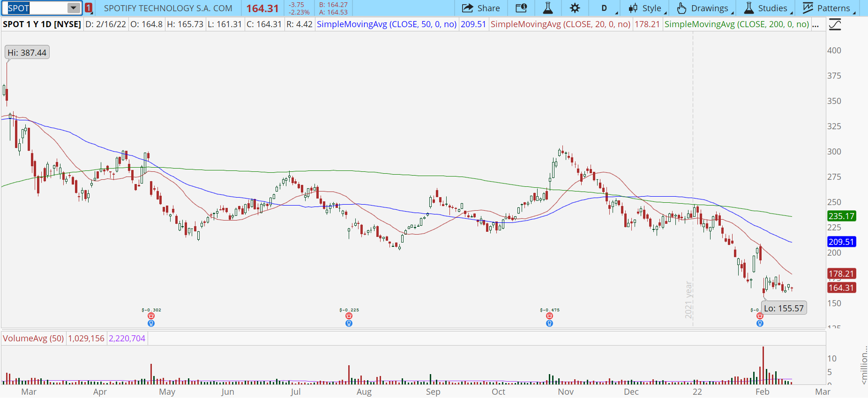The width and height of the screenshot is (868, 398).
Task: Click the earnings estimate $-0.302 label
Action: tap(151, 310)
